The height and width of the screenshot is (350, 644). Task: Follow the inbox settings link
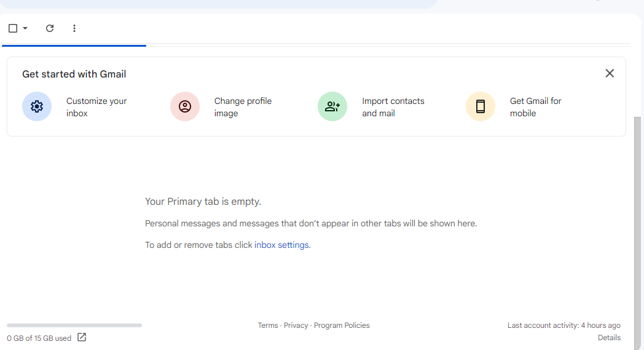[281, 245]
